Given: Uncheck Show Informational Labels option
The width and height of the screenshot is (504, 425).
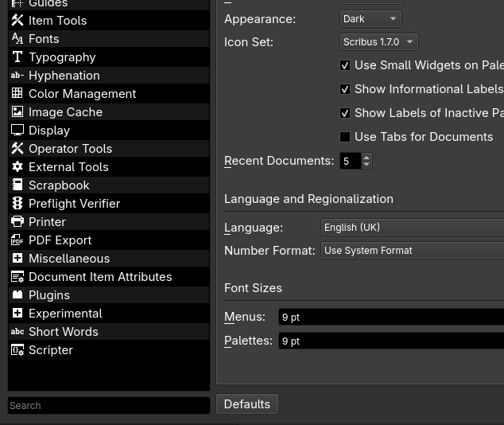Looking at the screenshot, I should (x=345, y=89).
